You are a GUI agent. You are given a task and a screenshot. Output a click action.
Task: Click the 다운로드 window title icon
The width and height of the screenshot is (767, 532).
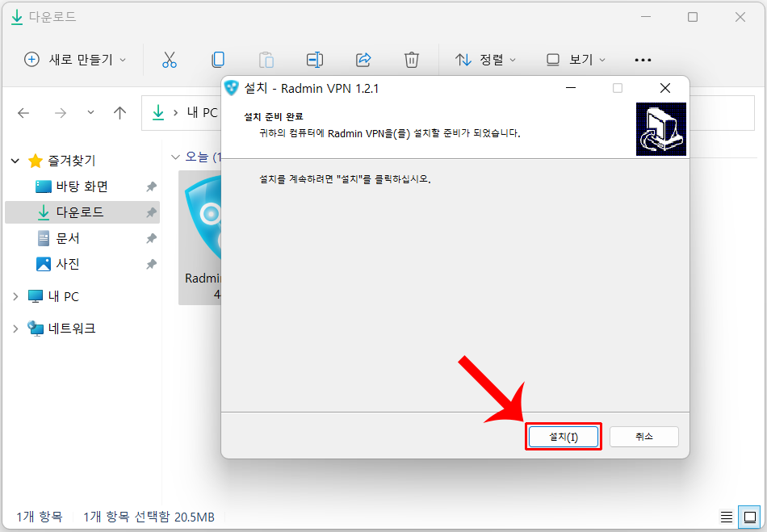[x=17, y=17]
